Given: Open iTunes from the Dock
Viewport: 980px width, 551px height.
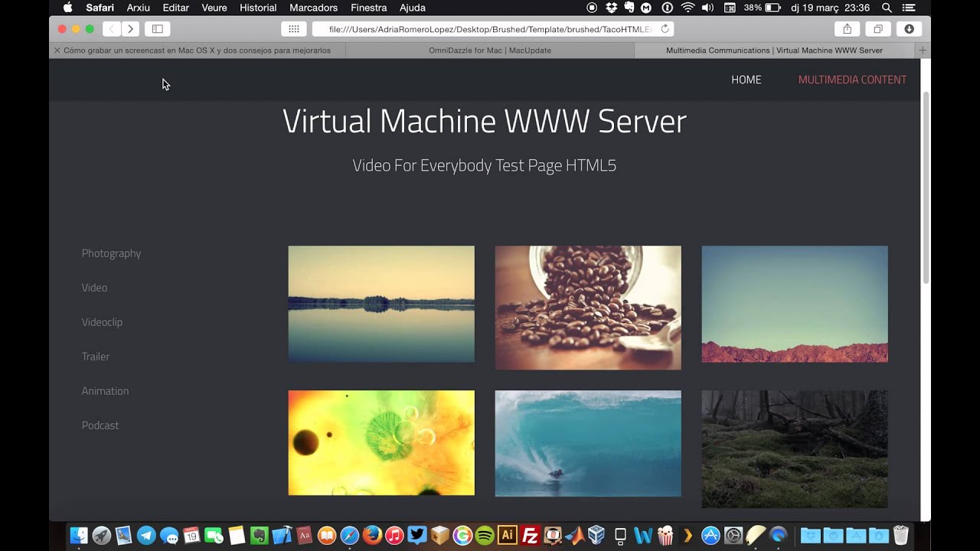Looking at the screenshot, I should (x=394, y=536).
